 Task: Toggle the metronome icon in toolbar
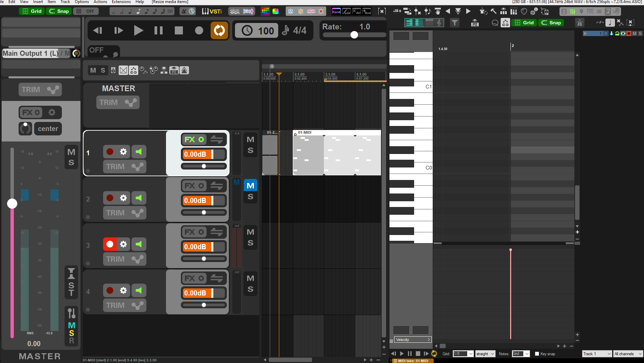click(184, 11)
